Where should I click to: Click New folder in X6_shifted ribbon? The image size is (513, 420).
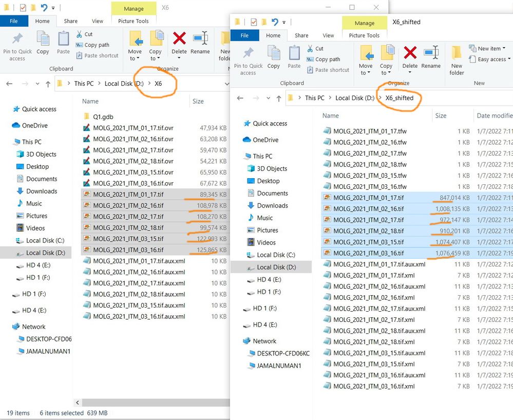457,61
